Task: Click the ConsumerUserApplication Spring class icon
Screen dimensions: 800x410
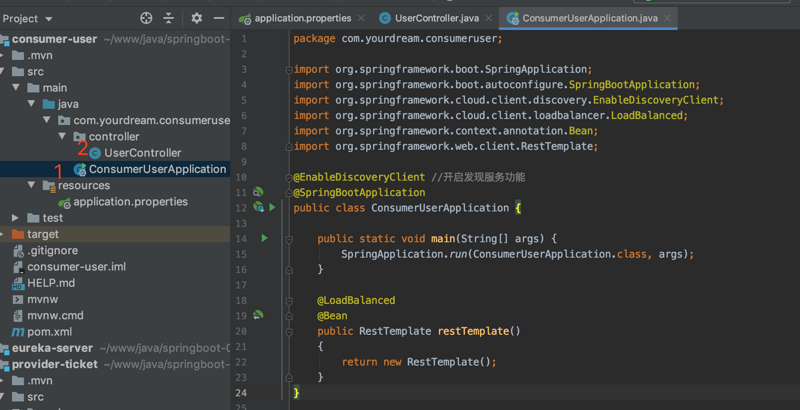Action: coord(80,169)
